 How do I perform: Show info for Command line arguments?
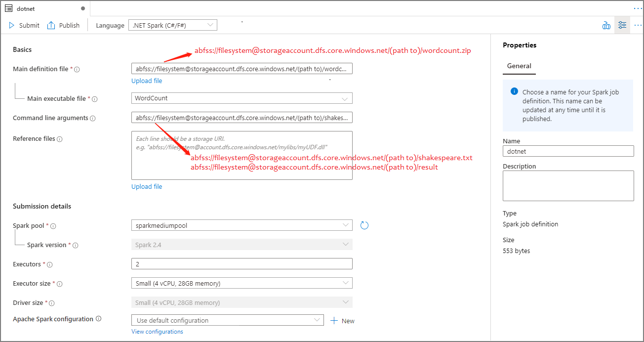pos(92,118)
